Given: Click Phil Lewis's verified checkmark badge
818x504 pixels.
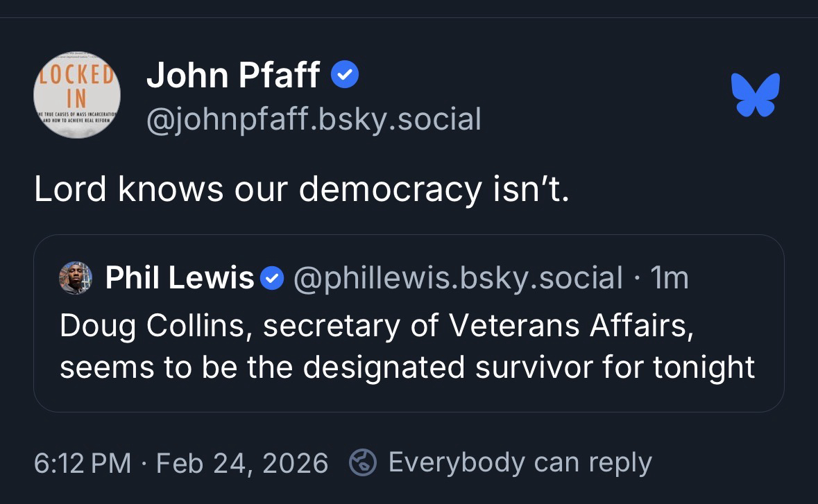Looking at the screenshot, I should click(x=271, y=279).
